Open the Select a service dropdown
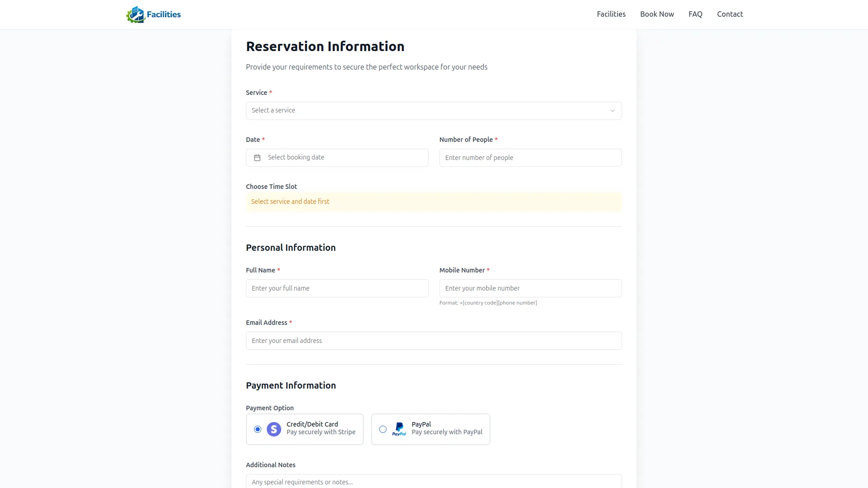 tap(425, 111)
